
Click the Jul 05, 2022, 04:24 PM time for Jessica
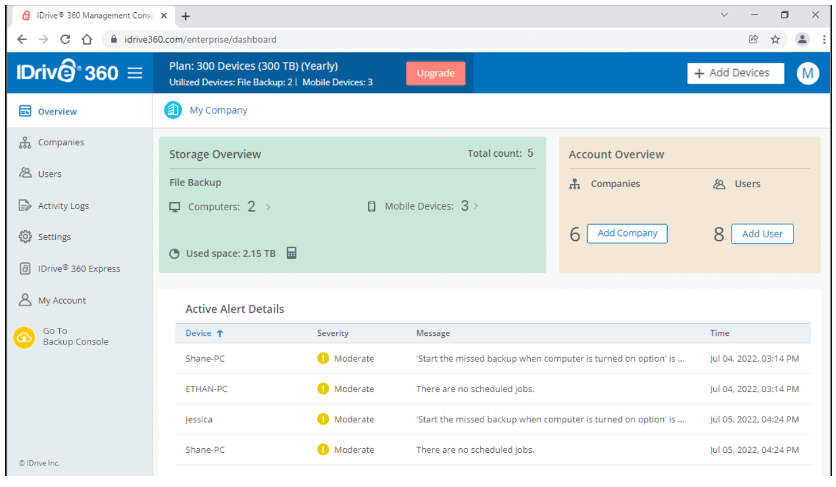coord(754,420)
